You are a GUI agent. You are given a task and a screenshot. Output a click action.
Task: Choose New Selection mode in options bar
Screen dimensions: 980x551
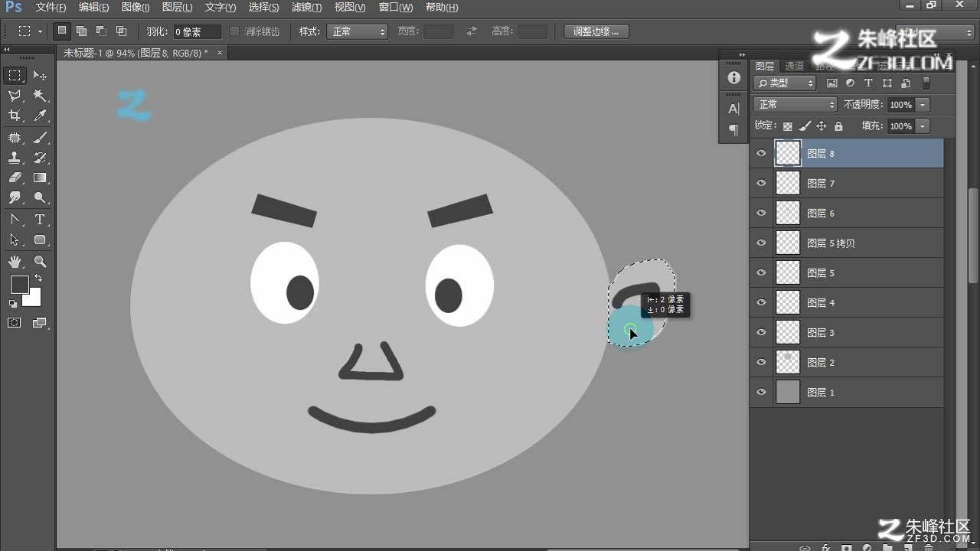click(62, 31)
